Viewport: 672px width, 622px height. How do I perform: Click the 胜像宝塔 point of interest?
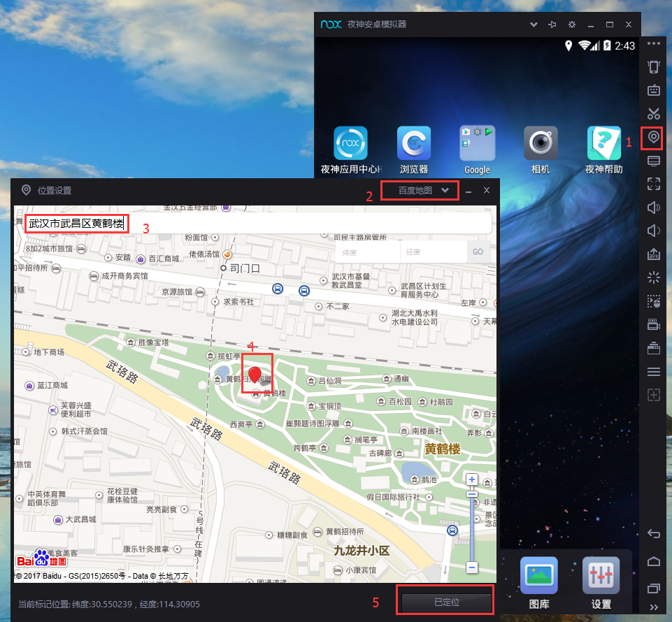(148, 342)
